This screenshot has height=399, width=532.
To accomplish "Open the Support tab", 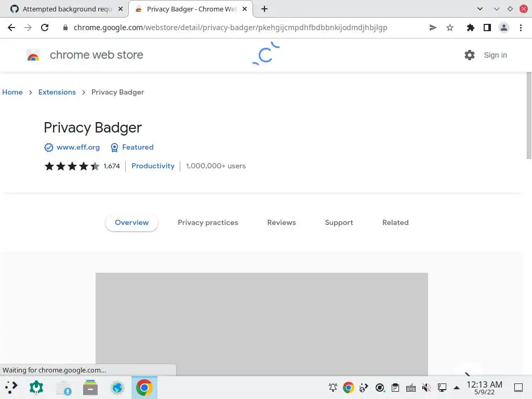I will click(339, 222).
